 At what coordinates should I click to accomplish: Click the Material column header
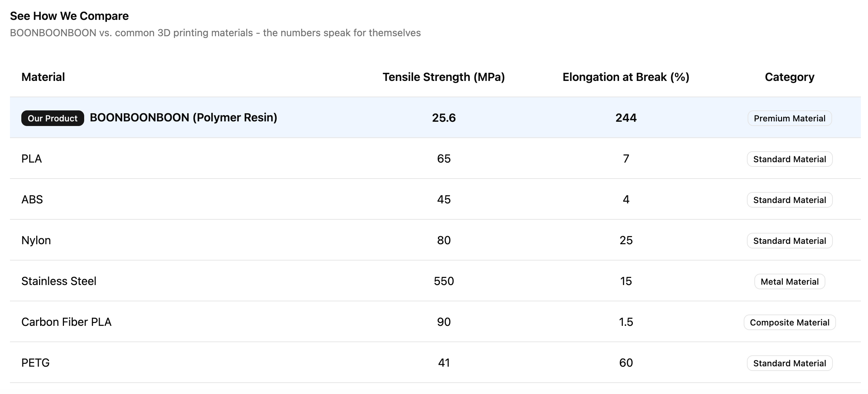(x=43, y=77)
